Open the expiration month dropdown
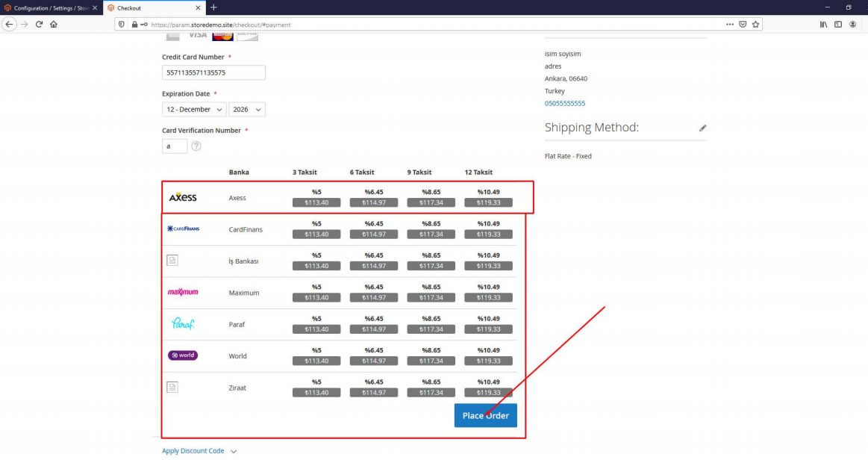 (194, 110)
